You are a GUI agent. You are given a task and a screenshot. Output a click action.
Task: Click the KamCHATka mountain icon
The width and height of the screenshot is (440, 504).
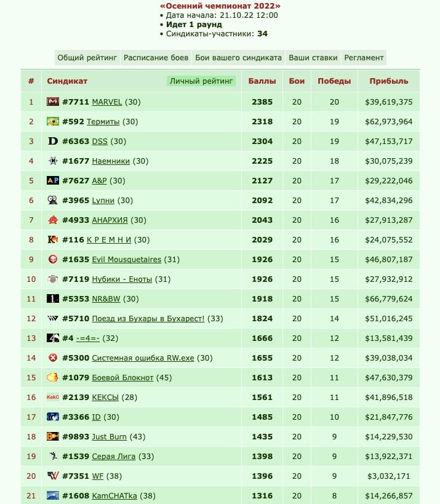[x=53, y=495]
